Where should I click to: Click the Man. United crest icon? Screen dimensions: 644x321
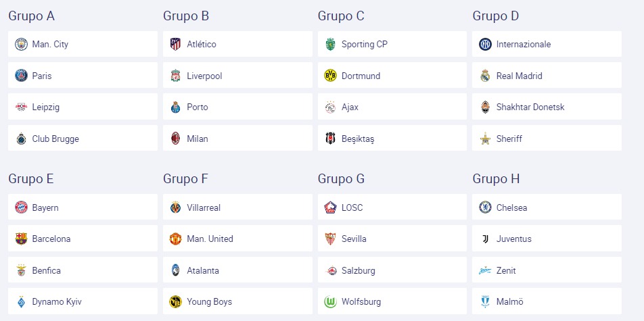(176, 239)
